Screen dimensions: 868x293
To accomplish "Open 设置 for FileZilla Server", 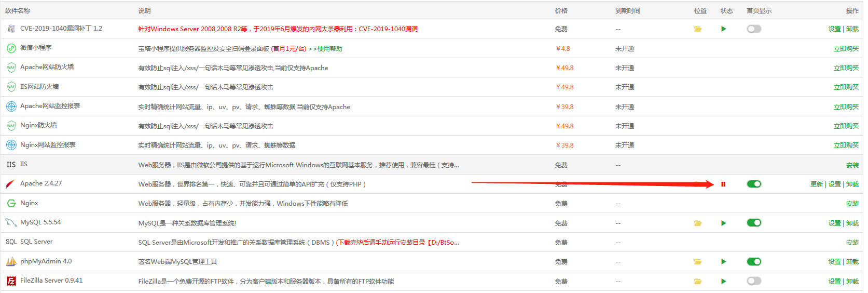I will pos(834,282).
